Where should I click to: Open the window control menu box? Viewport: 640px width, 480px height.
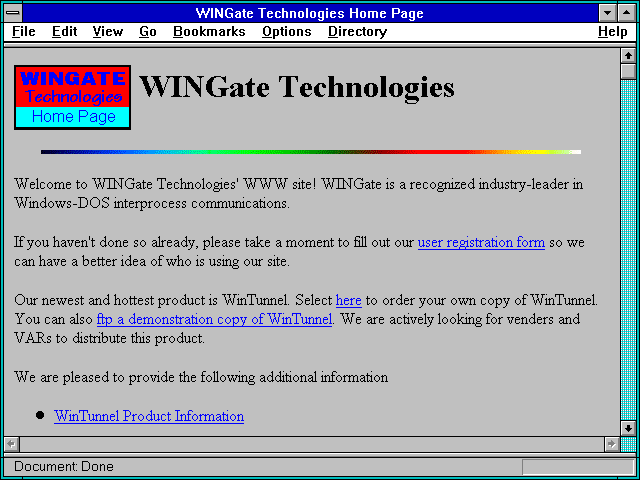coord(13,13)
